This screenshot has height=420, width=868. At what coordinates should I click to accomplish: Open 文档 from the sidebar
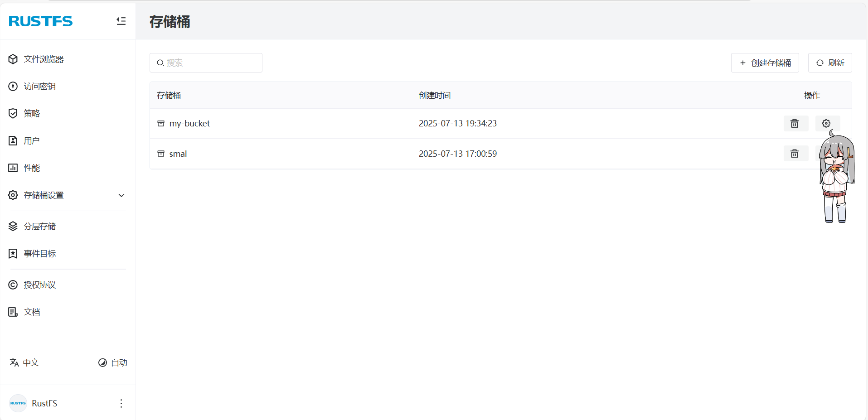(31, 311)
